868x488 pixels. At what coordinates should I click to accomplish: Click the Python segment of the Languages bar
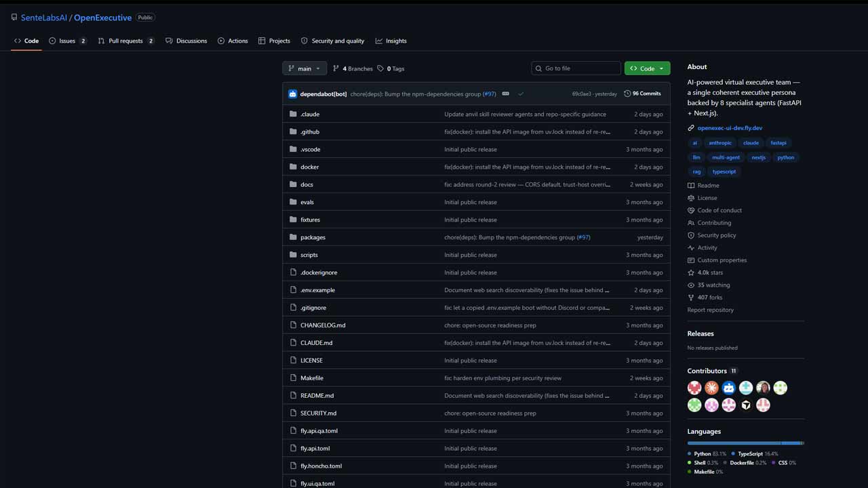point(734,443)
